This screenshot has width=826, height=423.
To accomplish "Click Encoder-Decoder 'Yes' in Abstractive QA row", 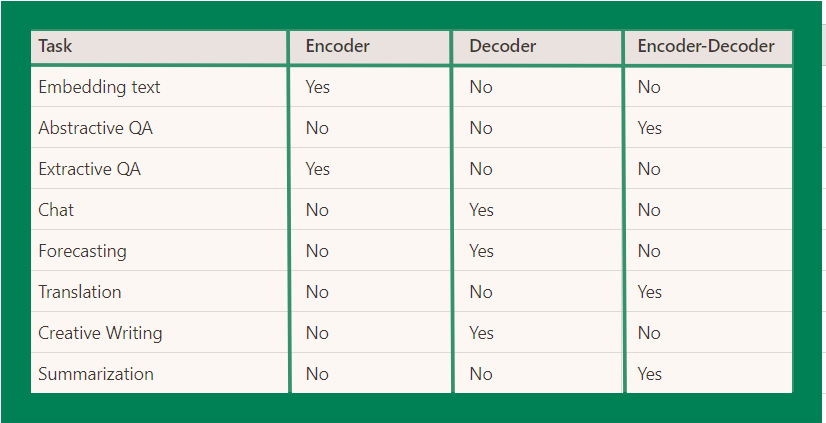I will coord(649,128).
